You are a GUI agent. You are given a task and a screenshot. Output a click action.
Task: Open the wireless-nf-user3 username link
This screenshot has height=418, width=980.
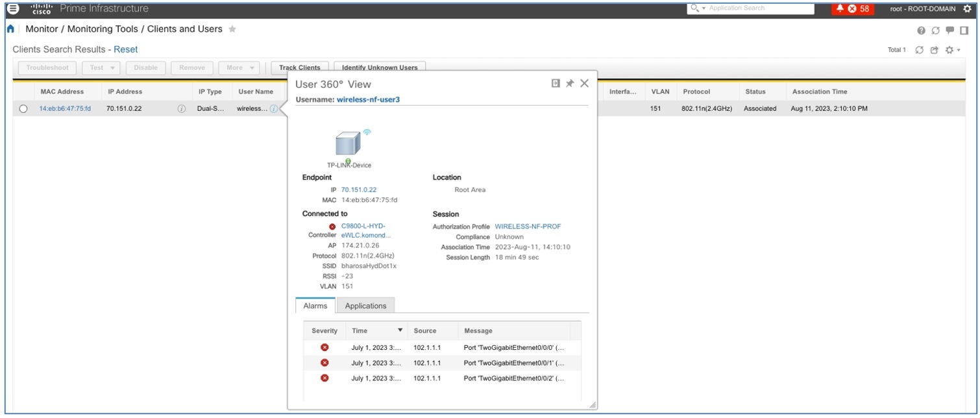(x=370, y=99)
